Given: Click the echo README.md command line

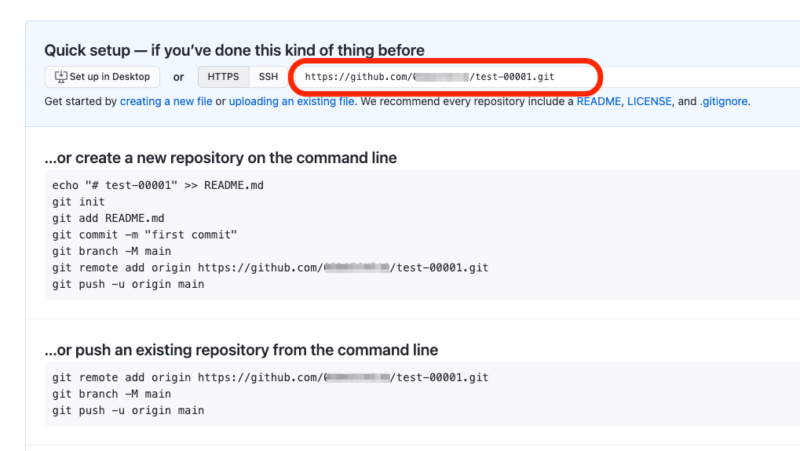Looking at the screenshot, I should coord(158,185).
